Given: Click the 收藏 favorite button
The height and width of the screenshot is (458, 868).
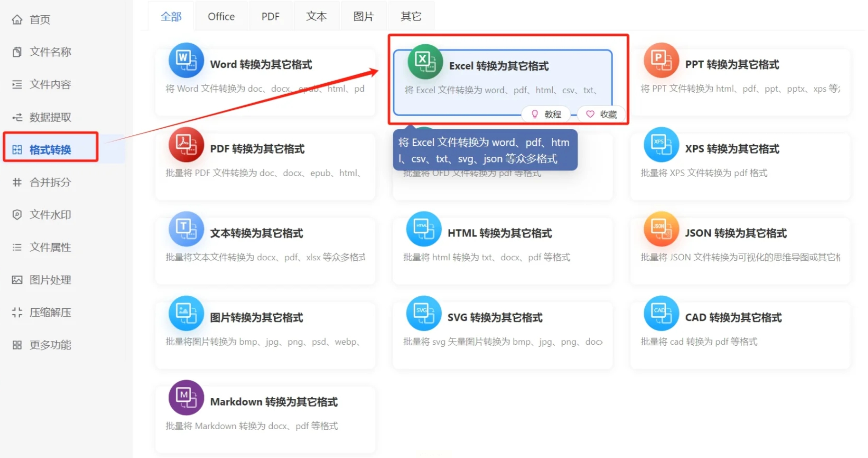Looking at the screenshot, I should [x=602, y=114].
